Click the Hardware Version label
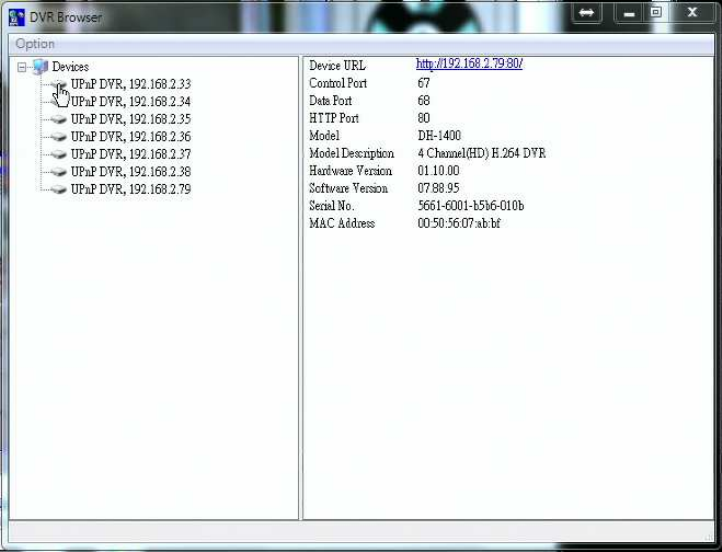This screenshot has width=722, height=552. coord(350,171)
